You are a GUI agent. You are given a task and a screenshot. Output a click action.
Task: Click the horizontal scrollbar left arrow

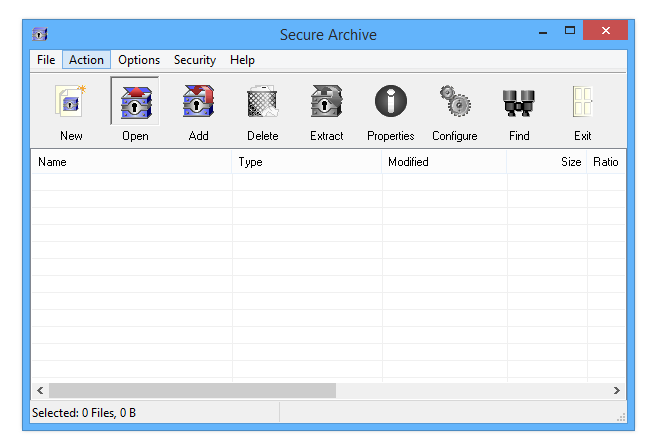40,390
